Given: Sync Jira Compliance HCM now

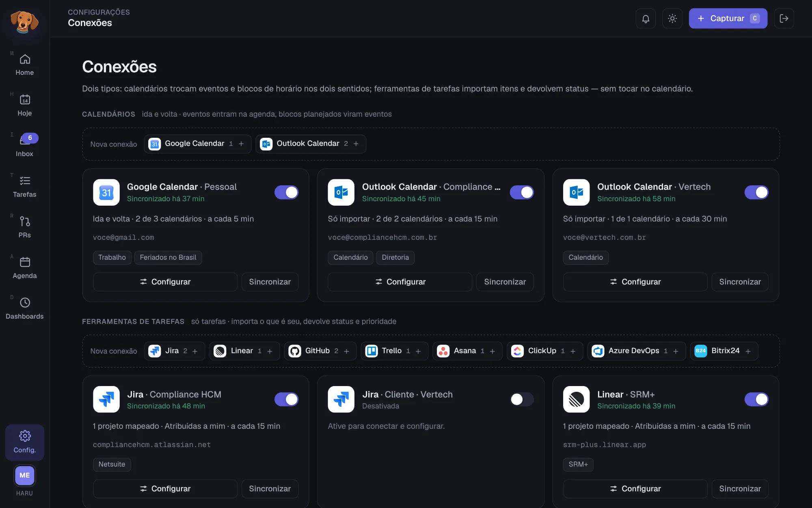Looking at the screenshot, I should 270,488.
